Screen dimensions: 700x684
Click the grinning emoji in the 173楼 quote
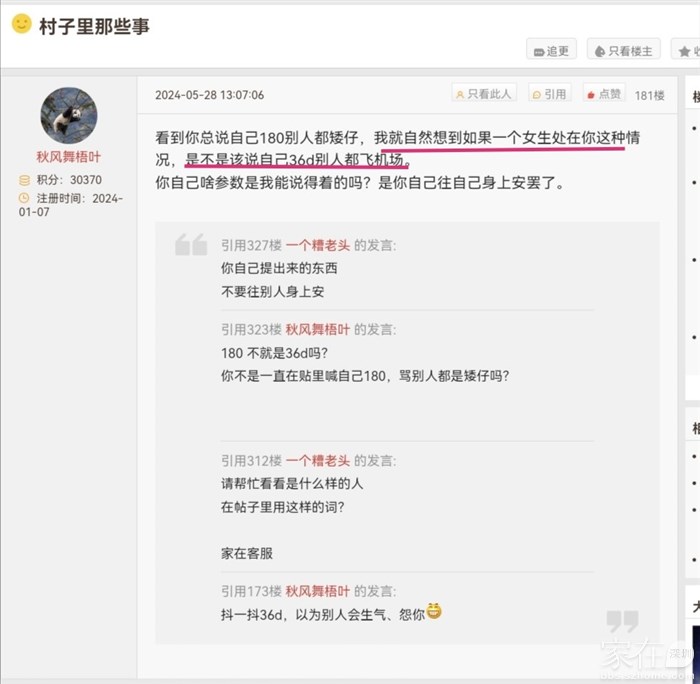434,611
